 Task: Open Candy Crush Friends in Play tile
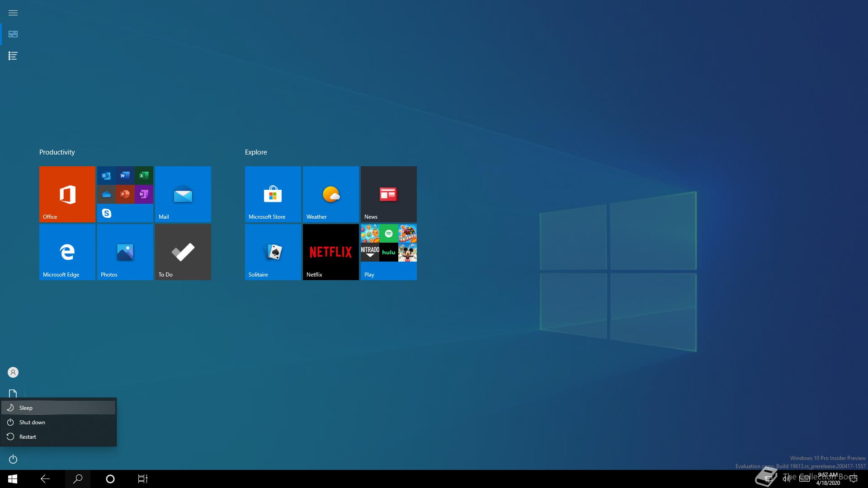[407, 234]
